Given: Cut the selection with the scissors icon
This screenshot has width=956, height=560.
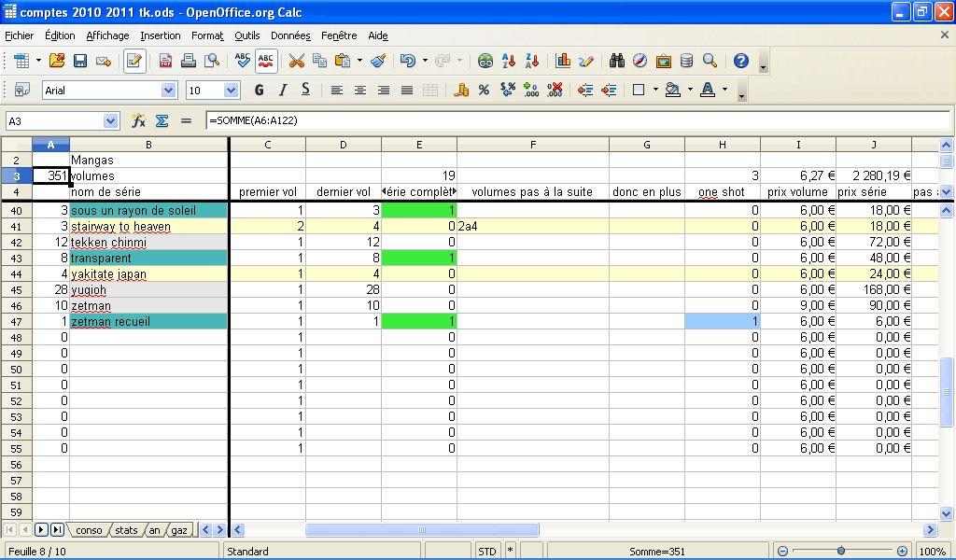Looking at the screenshot, I should click(x=296, y=61).
